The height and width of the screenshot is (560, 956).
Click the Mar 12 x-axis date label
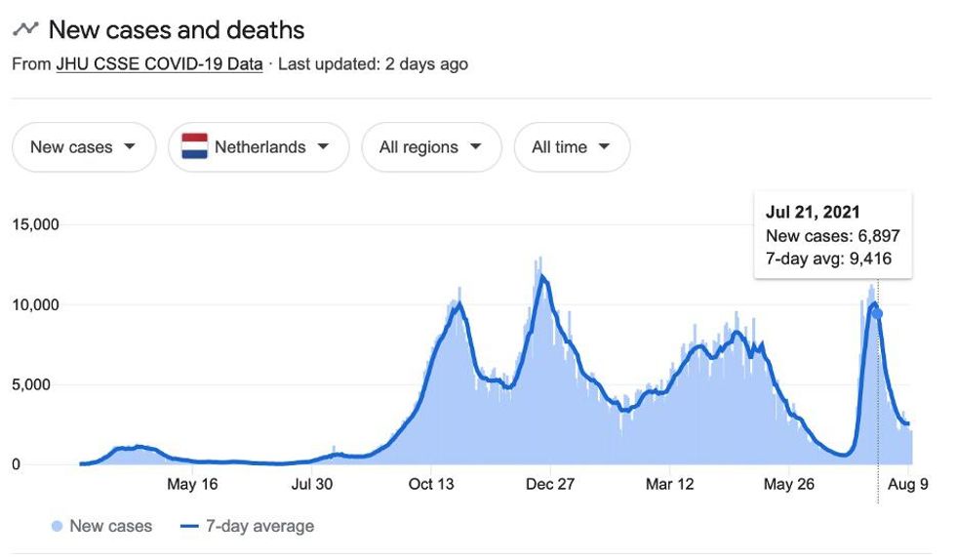671,484
